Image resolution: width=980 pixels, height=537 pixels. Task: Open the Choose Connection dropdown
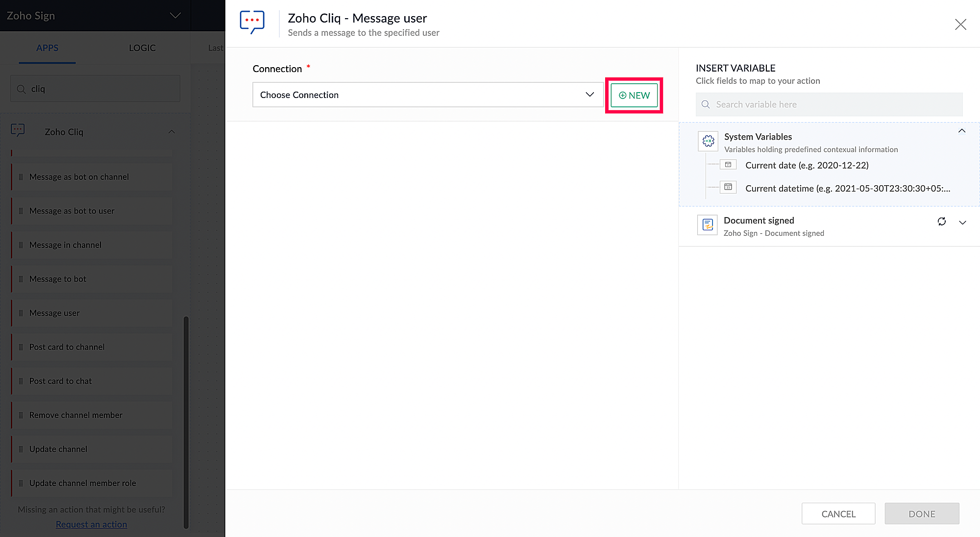click(x=427, y=95)
